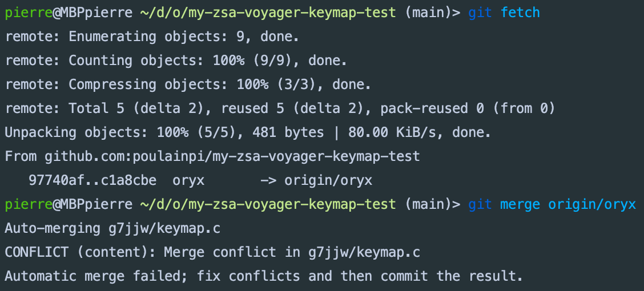This screenshot has height=291, width=644.
Task: Click 'g7jjw/keymap.c' in the CONFLICT line
Action: [x=364, y=252]
